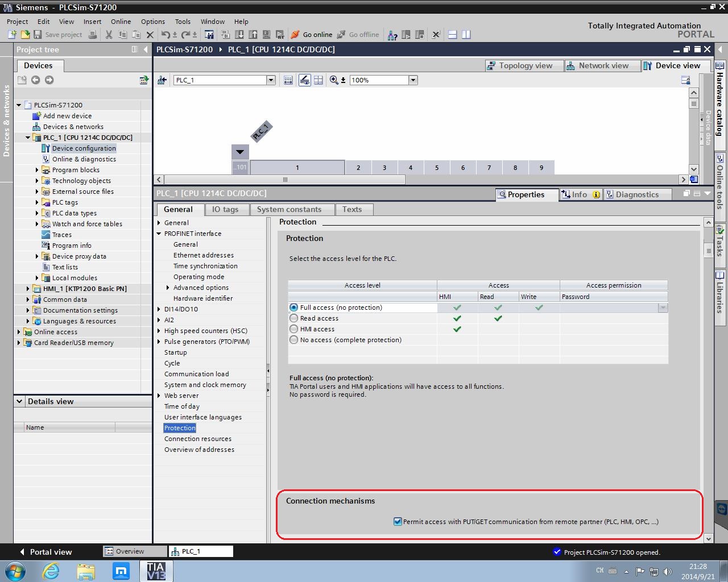The image size is (728, 582).
Task: Open Windows Explorer from the taskbar
Action: (x=86, y=571)
